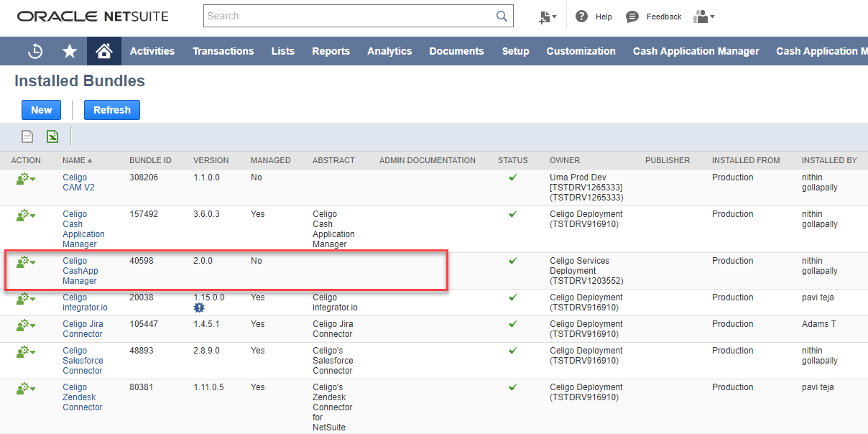Sort by the Owner column header
Viewport: 868px width, 434px height.
pyautogui.click(x=565, y=160)
